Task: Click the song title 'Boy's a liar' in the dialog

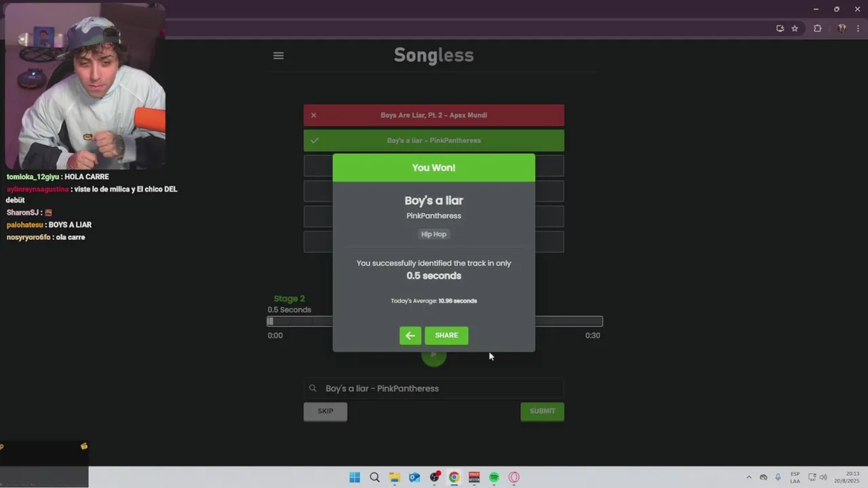Action: tap(434, 201)
